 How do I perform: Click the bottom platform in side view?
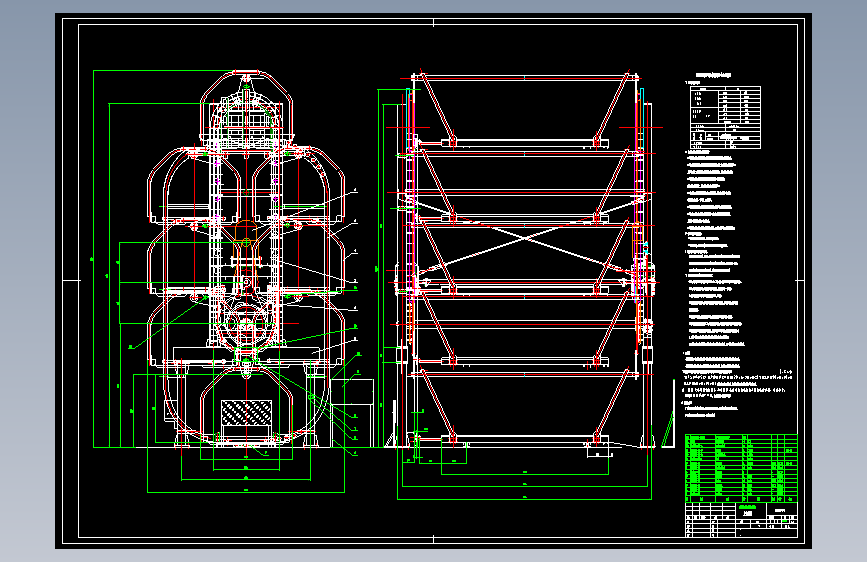point(525,437)
